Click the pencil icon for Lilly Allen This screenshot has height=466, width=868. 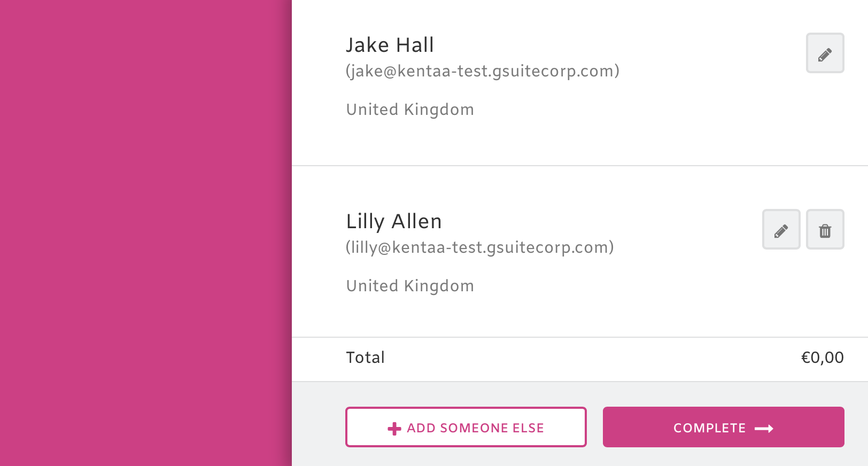coord(781,229)
